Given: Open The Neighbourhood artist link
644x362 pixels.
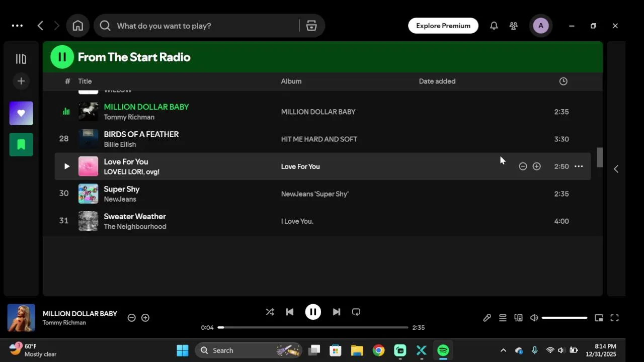Looking at the screenshot, I should click(135, 227).
